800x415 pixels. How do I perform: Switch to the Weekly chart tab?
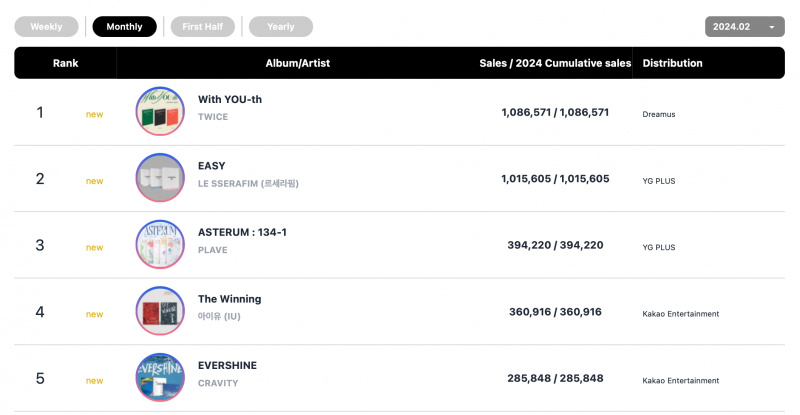pyautogui.click(x=46, y=27)
